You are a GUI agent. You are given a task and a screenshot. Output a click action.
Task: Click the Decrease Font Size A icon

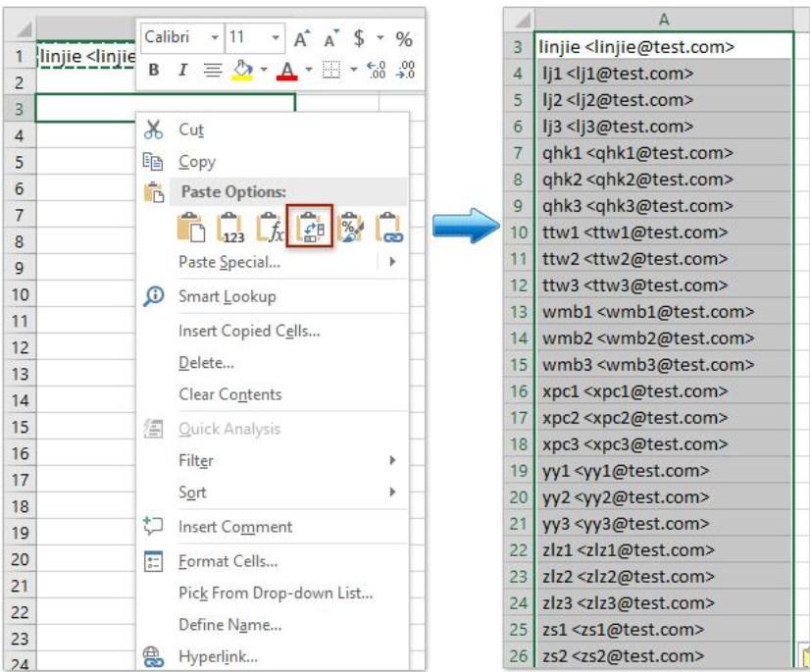[331, 37]
